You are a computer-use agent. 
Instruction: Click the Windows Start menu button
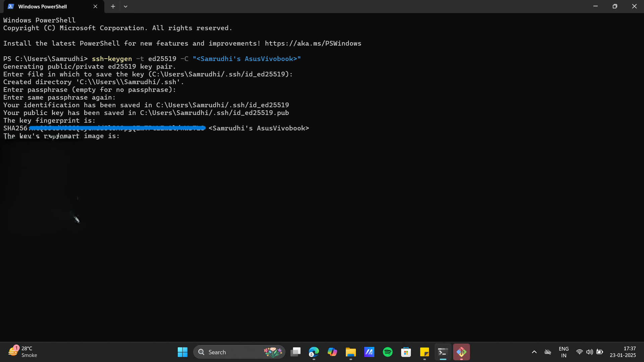[183, 352]
